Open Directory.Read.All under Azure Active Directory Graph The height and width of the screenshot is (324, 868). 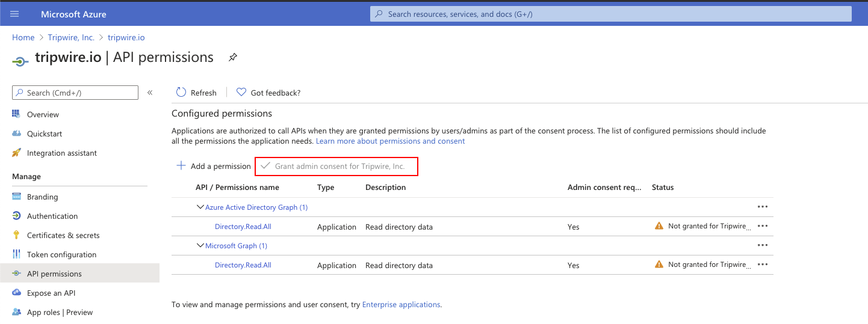(243, 227)
